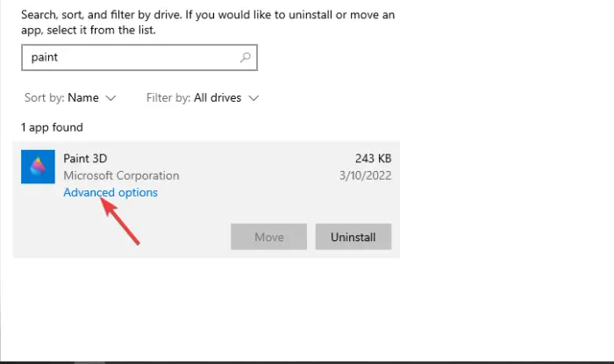Click the greyed-out Move button

point(268,237)
